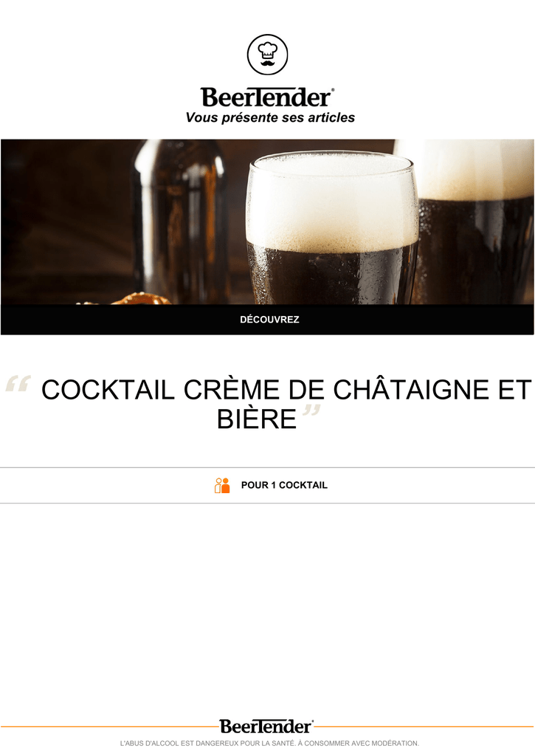
Task: Click the gray divider below POUR 1 COCKTAIL
Action: coord(267,504)
